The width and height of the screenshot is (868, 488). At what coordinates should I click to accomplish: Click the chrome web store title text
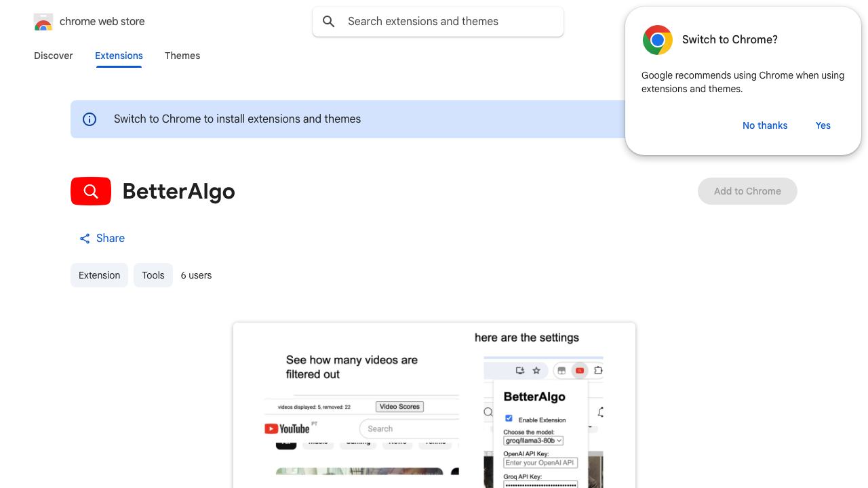pyautogui.click(x=102, y=22)
